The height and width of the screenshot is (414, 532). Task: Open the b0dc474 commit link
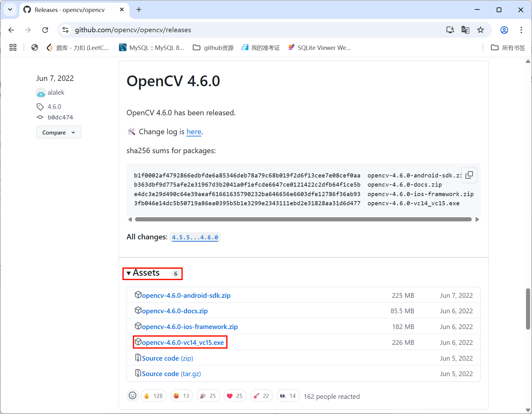point(60,117)
